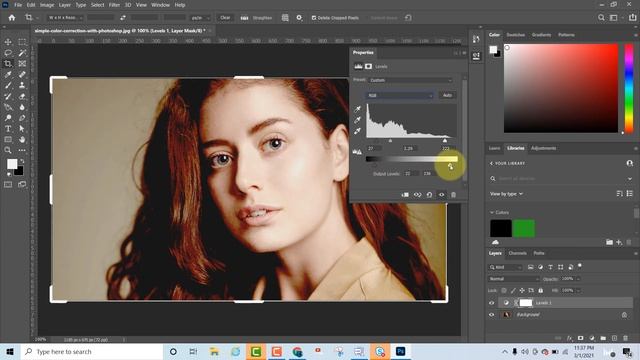Select the Brush tool

coord(8,85)
